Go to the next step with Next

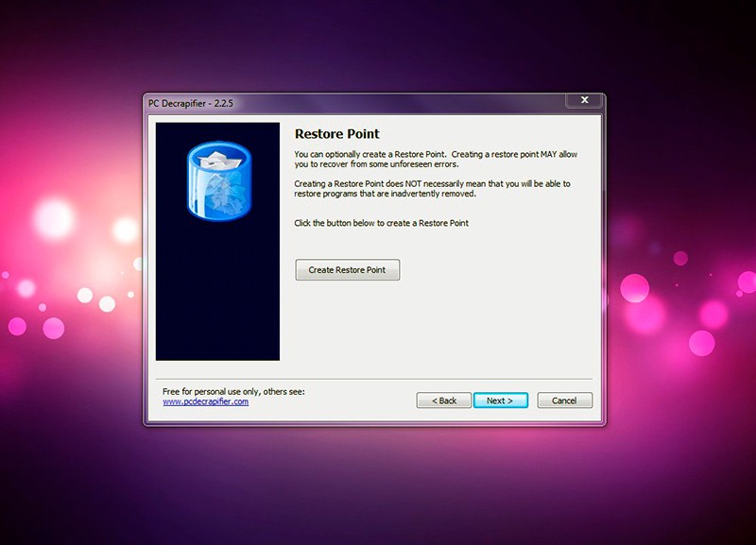(x=501, y=400)
